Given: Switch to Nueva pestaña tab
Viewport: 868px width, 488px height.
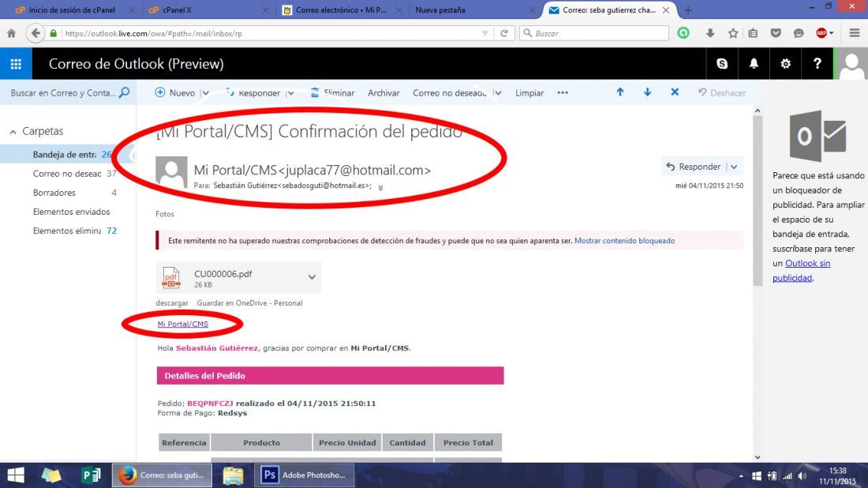Looking at the screenshot, I should 440,10.
